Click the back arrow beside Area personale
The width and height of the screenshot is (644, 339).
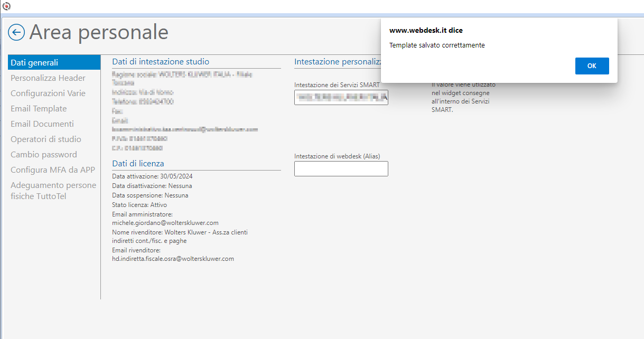(16, 33)
